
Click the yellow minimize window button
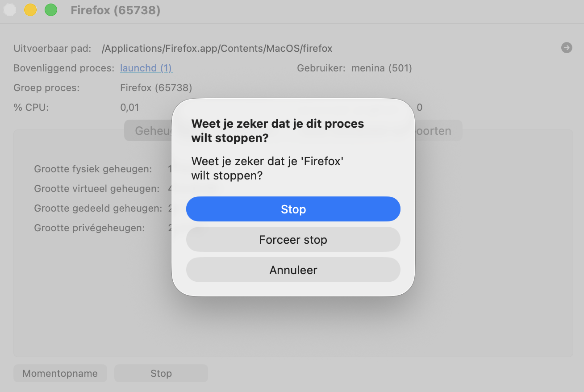[x=30, y=10]
